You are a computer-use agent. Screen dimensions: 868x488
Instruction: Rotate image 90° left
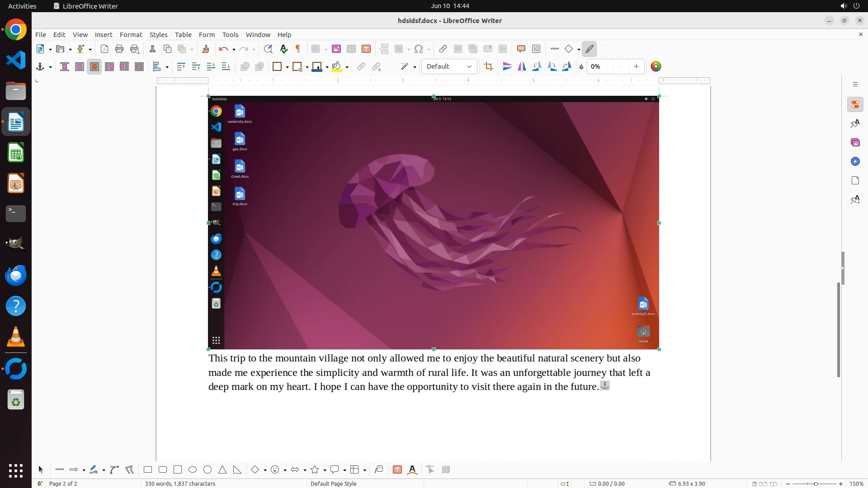(x=537, y=67)
